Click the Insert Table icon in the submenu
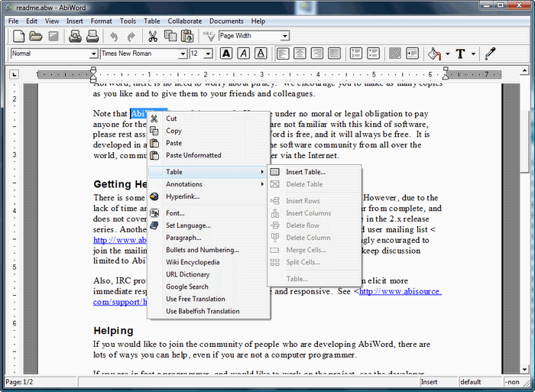 click(274, 172)
